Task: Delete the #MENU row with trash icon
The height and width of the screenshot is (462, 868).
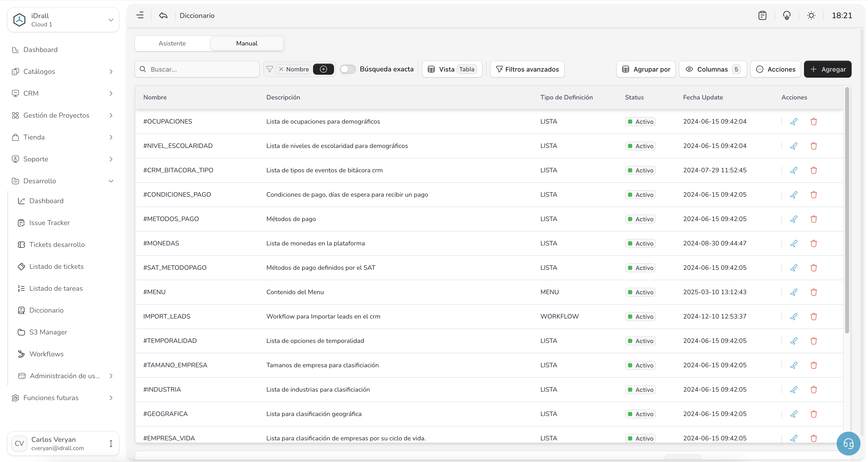Action: click(x=814, y=292)
